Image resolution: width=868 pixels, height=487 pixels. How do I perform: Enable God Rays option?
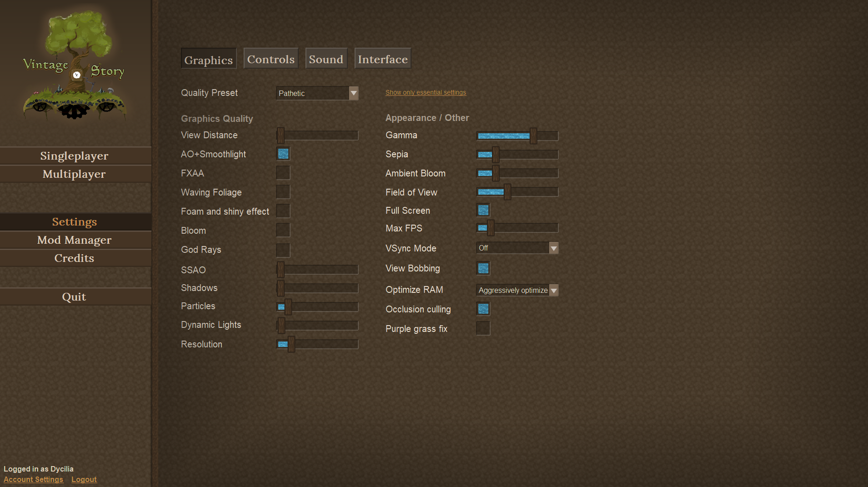click(x=283, y=250)
